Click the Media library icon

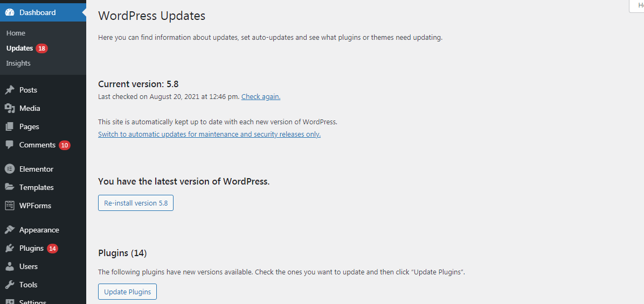[x=10, y=108]
